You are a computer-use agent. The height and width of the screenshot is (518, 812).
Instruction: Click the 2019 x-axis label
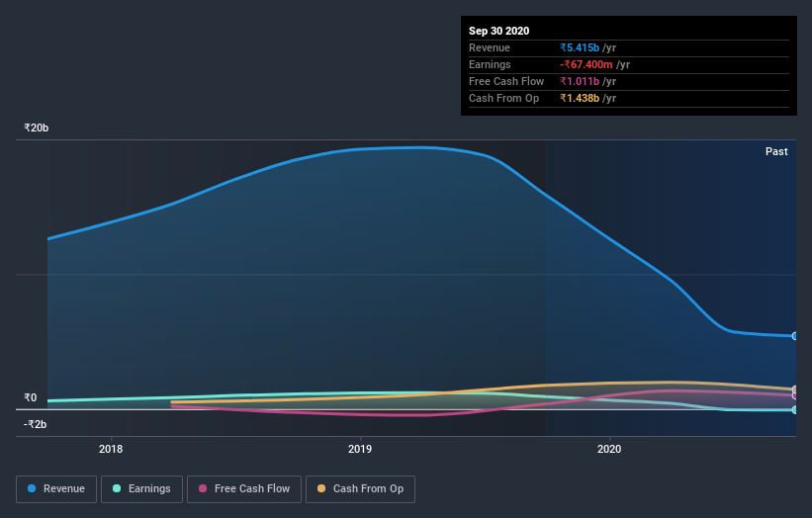(360, 449)
